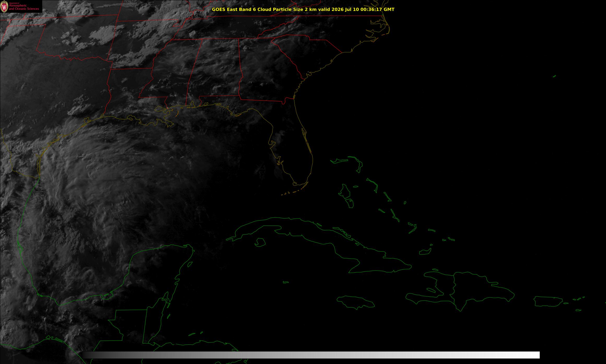This screenshot has width=606, height=364.
Task: Click the 0.0 color bar label
Action: [x=82, y=346]
